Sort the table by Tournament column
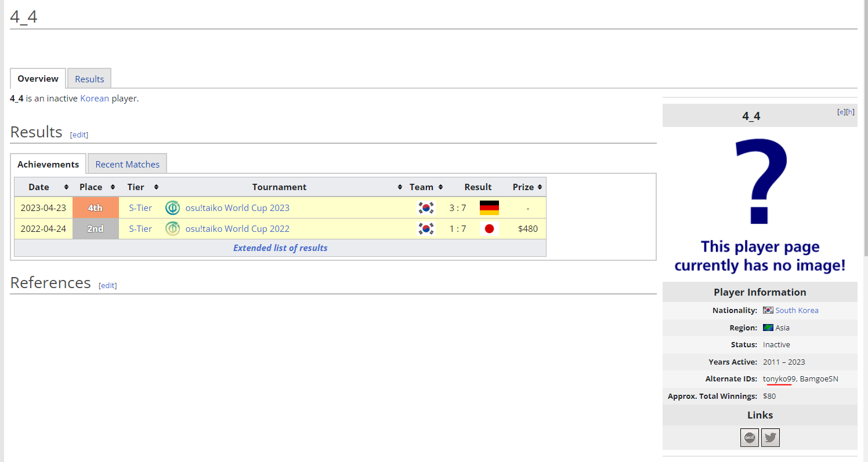 point(400,187)
